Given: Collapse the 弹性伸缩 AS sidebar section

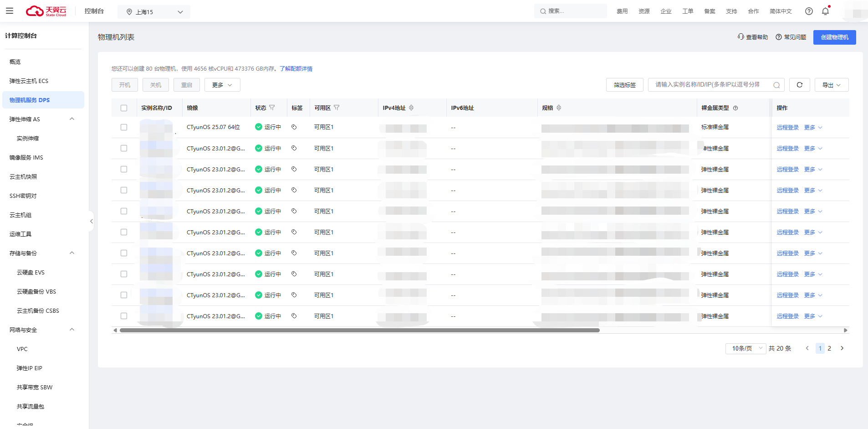Looking at the screenshot, I should pyautogui.click(x=72, y=119).
